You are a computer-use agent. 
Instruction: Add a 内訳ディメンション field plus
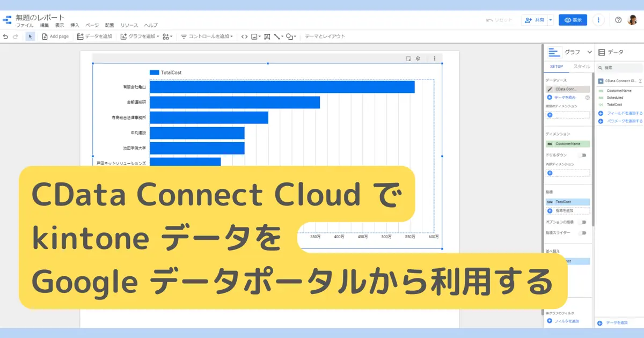550,173
